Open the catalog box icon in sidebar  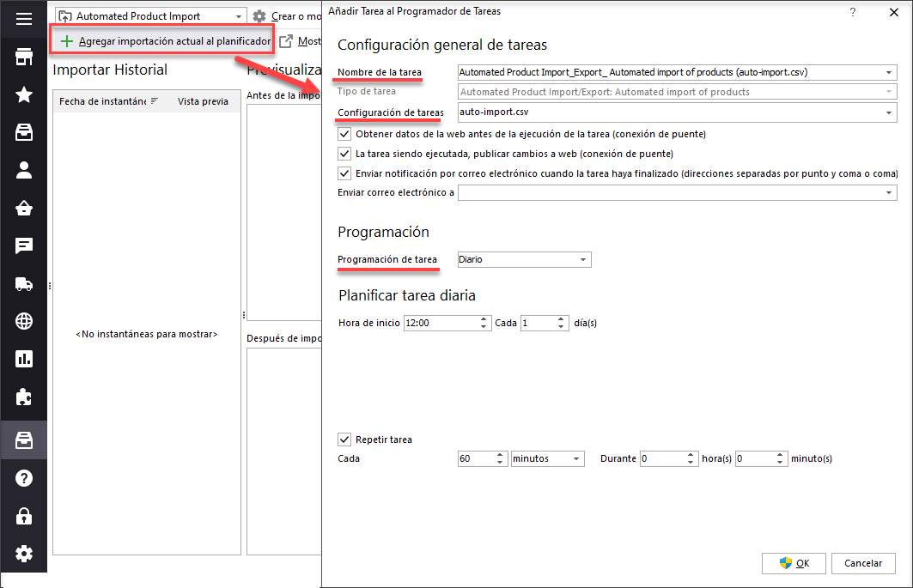coord(24,133)
